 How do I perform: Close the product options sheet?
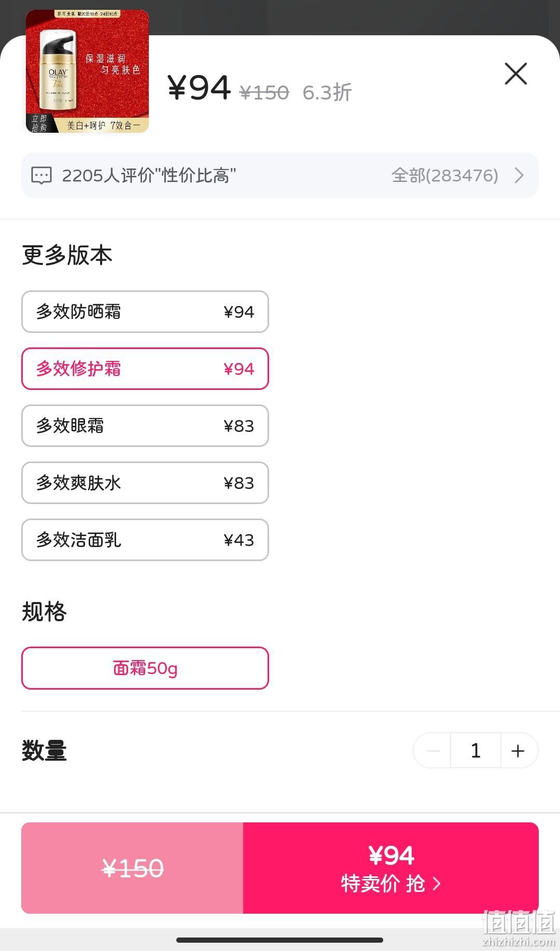pos(516,74)
